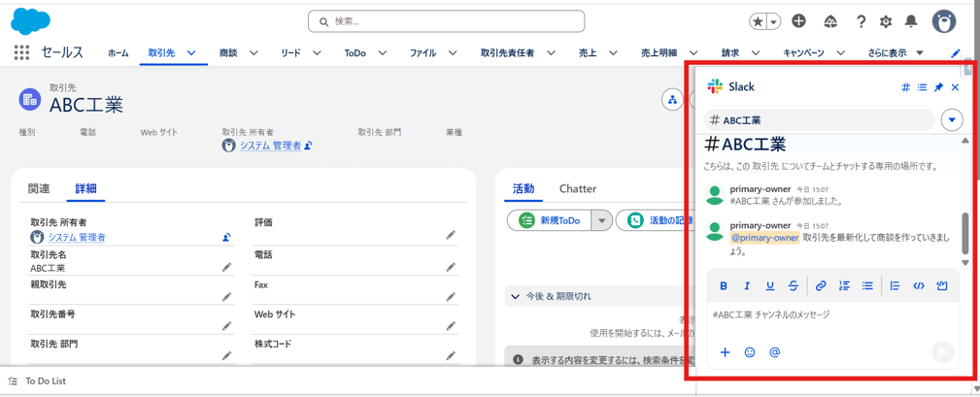Open the setup gear menu
The width and height of the screenshot is (980, 397).
coord(886,22)
